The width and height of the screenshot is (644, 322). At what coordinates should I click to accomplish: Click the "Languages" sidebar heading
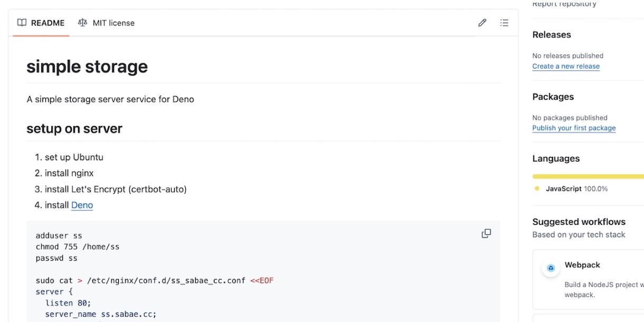click(556, 159)
